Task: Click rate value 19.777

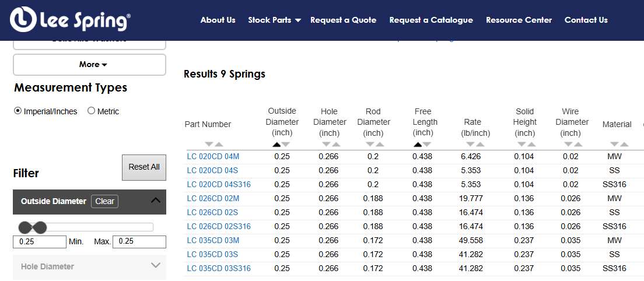Action: click(471, 199)
